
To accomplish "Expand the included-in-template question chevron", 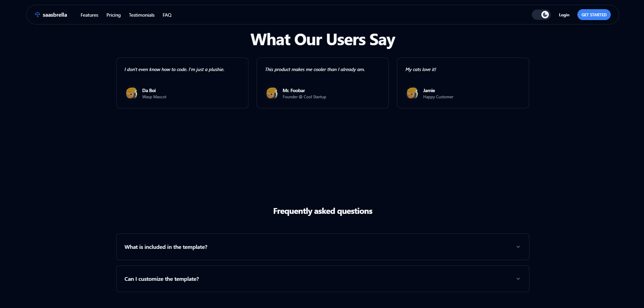I will [518, 247].
